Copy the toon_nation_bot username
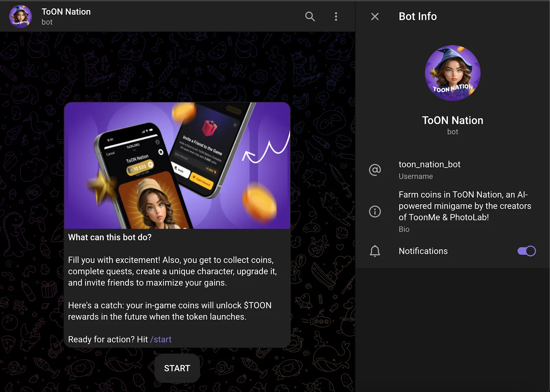The width and height of the screenshot is (550, 392). tap(429, 164)
